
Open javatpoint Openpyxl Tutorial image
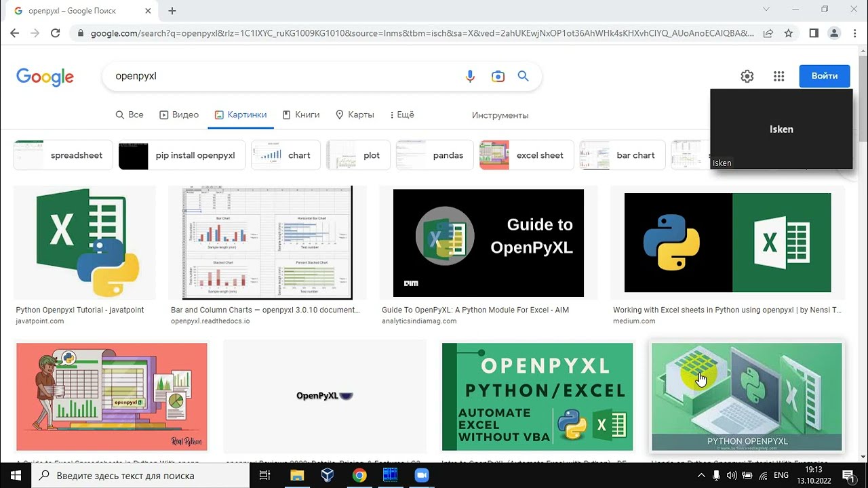coord(85,243)
